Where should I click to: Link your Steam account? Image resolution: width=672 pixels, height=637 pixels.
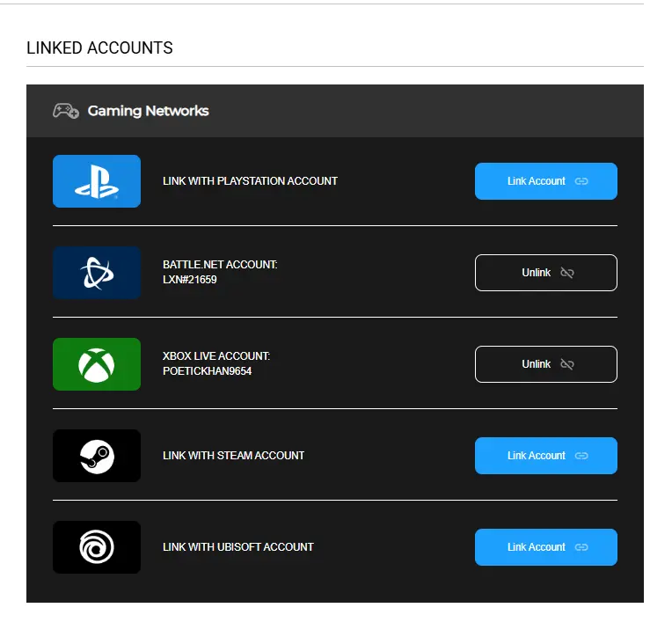click(546, 456)
